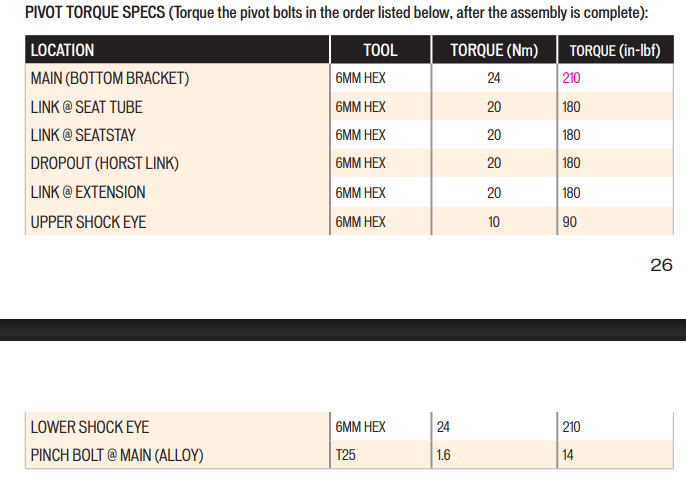Image resolution: width=686 pixels, height=479 pixels.
Task: Select the TORQUE (in-lbf) column header
Action: tap(615, 50)
